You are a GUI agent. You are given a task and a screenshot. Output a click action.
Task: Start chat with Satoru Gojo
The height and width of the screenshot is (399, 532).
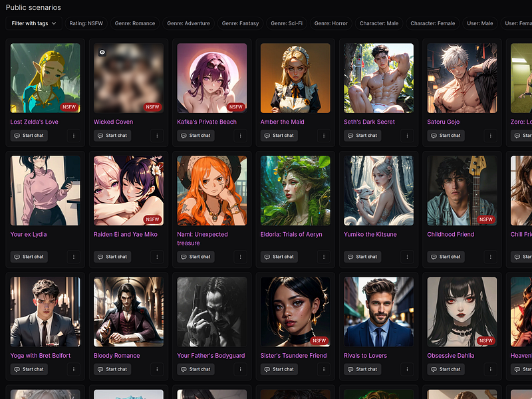click(x=446, y=136)
